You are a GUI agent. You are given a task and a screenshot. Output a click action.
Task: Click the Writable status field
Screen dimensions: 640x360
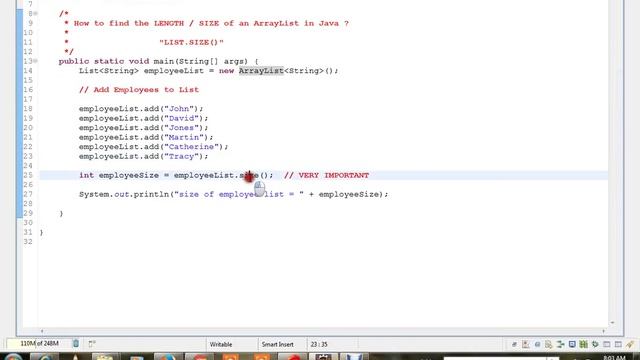click(x=221, y=344)
